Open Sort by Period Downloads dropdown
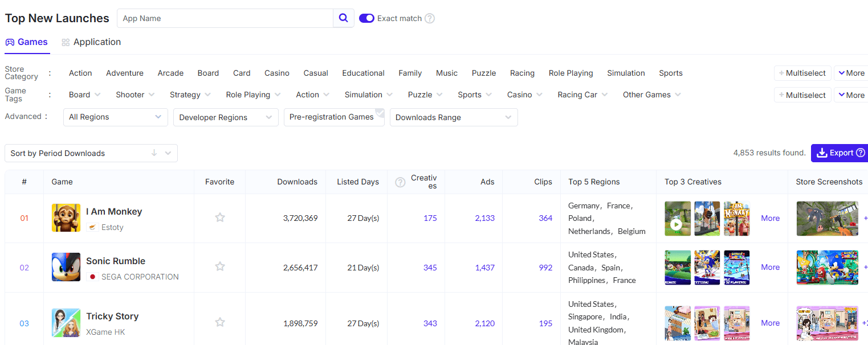This screenshot has height=345, width=868. tap(91, 153)
